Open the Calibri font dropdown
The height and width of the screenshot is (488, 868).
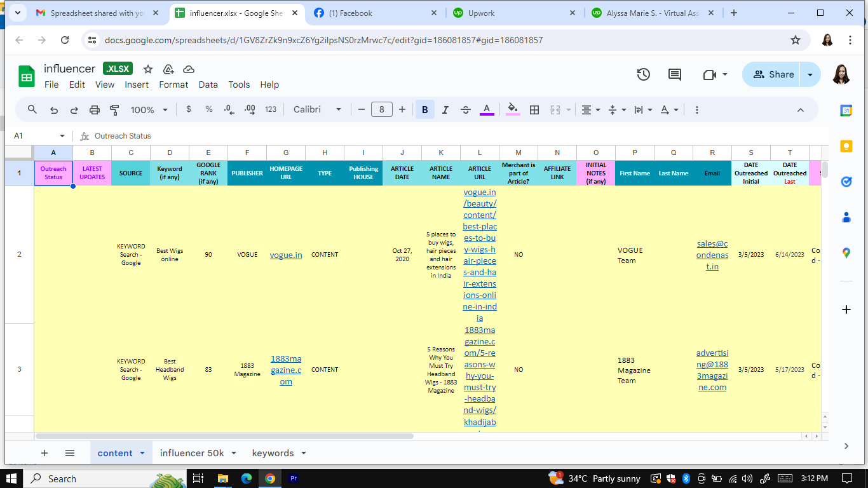coord(317,110)
